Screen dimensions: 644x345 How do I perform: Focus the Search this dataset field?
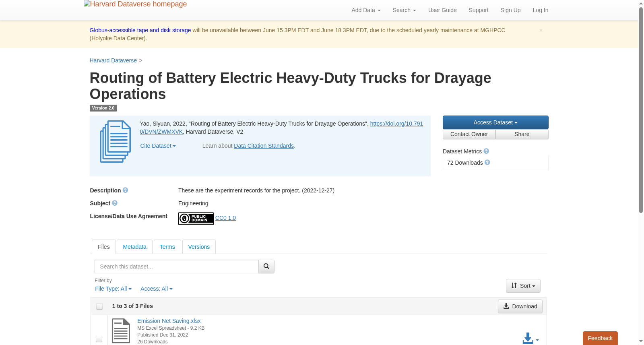point(176,266)
